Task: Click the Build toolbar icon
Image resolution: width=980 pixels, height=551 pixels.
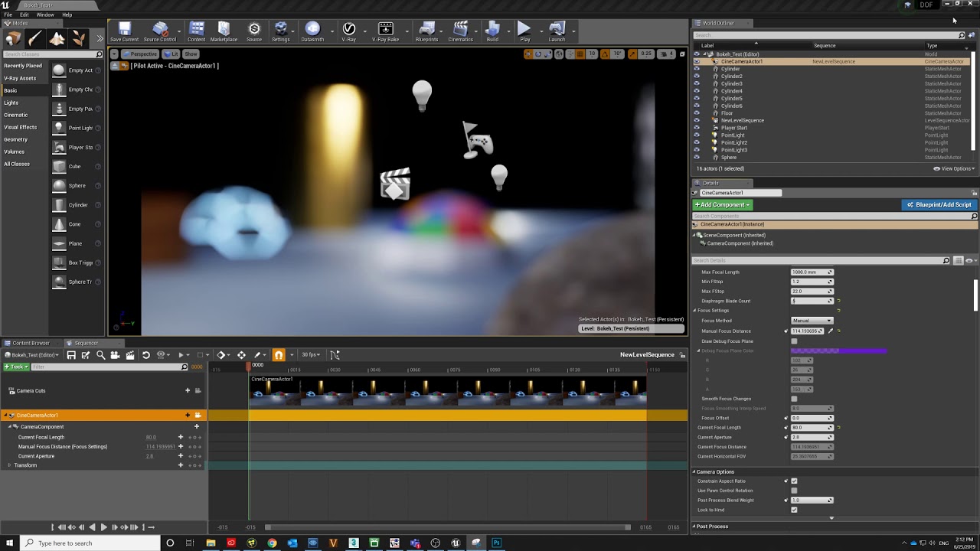Action: (x=492, y=31)
